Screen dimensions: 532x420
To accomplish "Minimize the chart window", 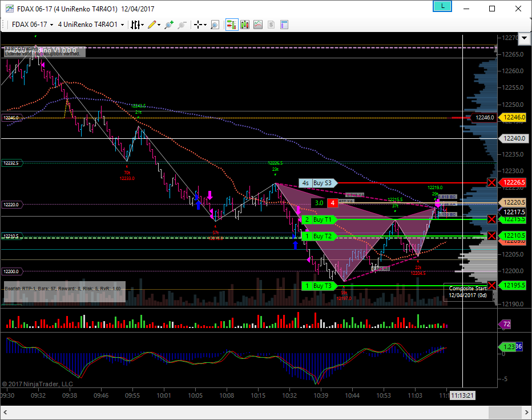I will coord(466,9).
